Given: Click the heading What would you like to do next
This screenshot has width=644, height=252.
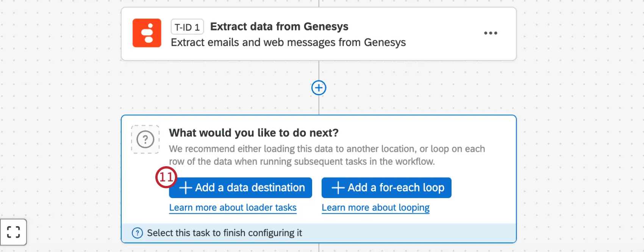Looking at the screenshot, I should tap(253, 132).
